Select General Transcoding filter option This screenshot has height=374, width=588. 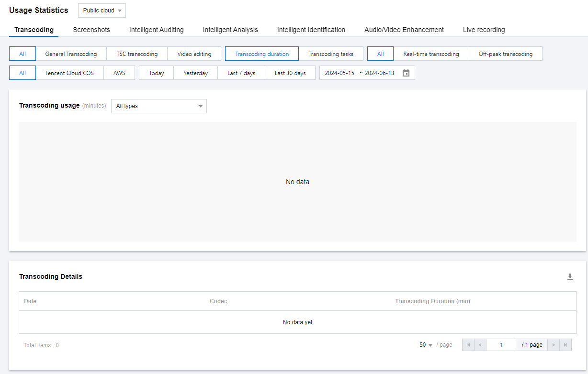[x=71, y=54]
